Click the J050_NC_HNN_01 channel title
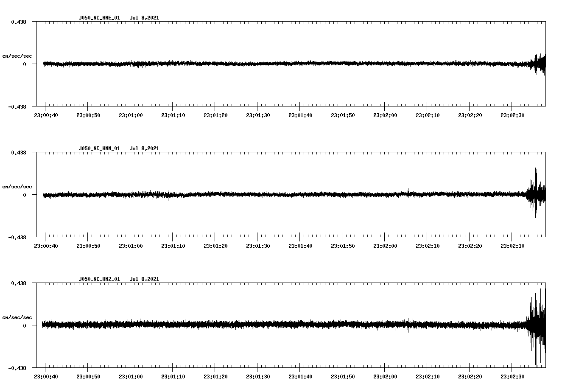576x392 pixels. coord(99,148)
